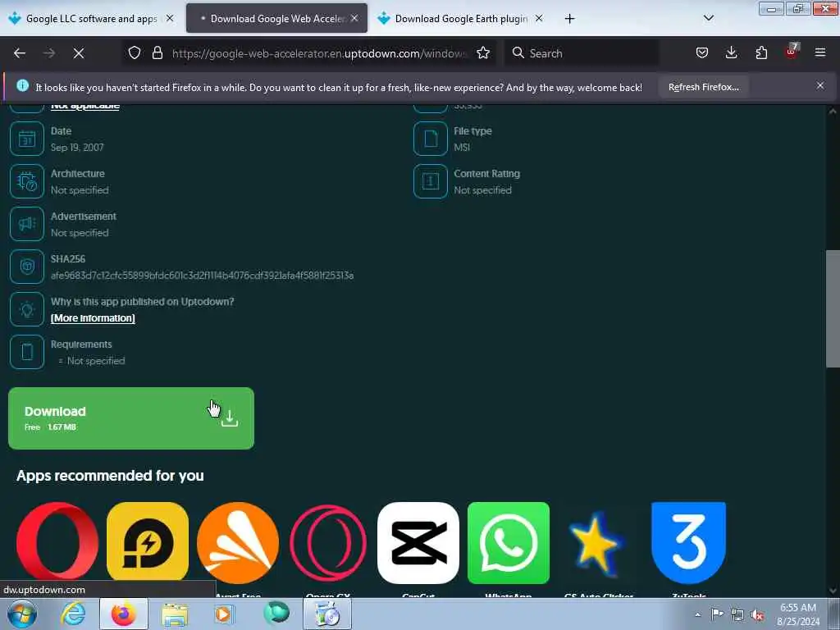Click the Architecture chip icon
Viewport: 840px width, 630px height.
click(27, 181)
